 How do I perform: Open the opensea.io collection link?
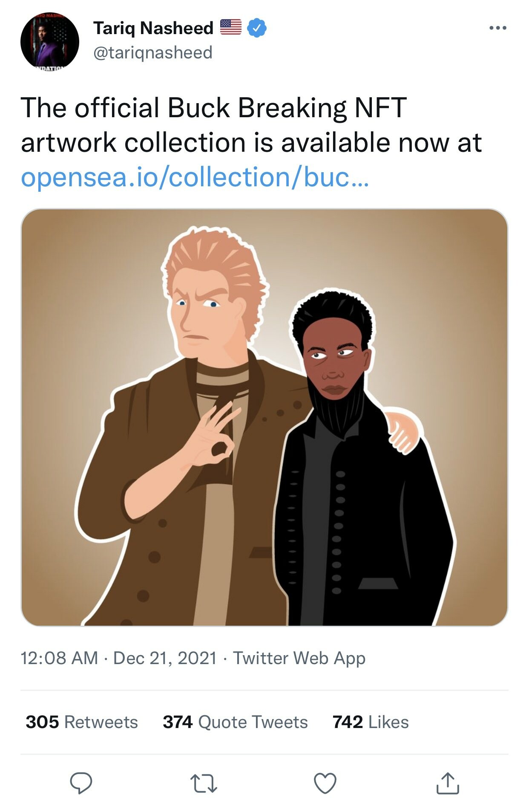coord(195,177)
